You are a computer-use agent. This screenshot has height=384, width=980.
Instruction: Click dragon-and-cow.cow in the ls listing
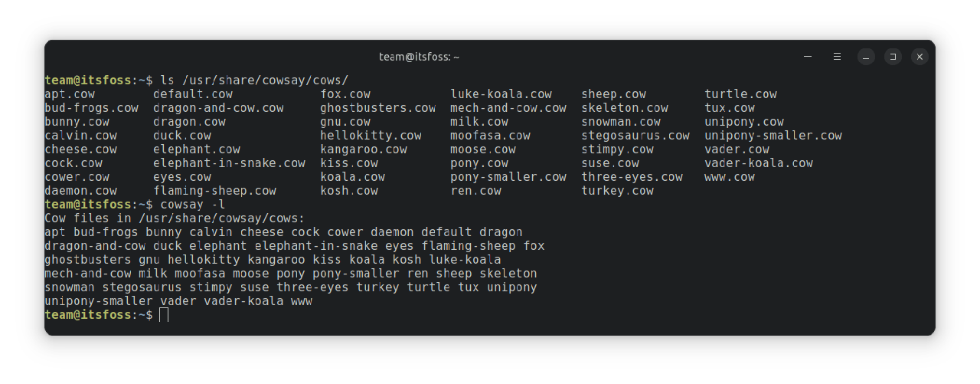[x=218, y=108]
